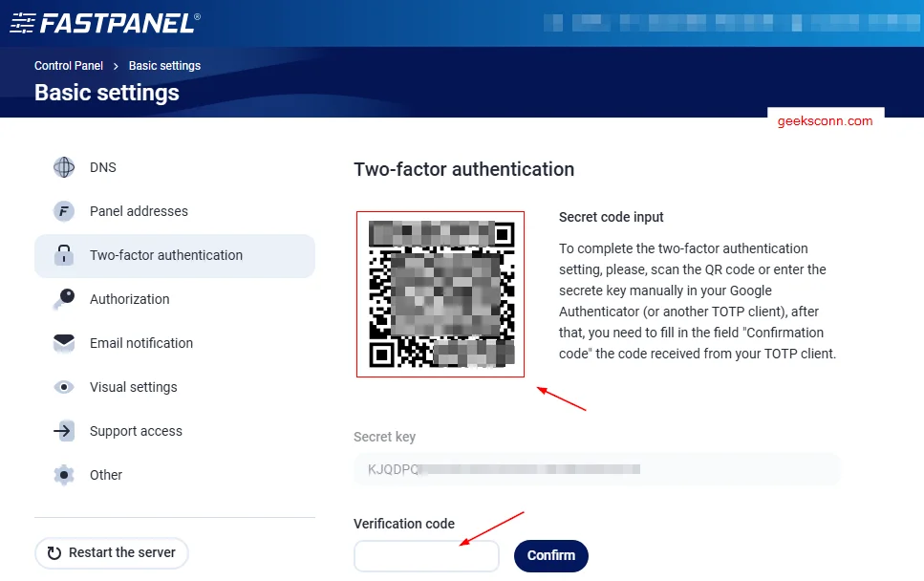Click Restart the server
Screen dimensions: 924x581
tap(111, 552)
